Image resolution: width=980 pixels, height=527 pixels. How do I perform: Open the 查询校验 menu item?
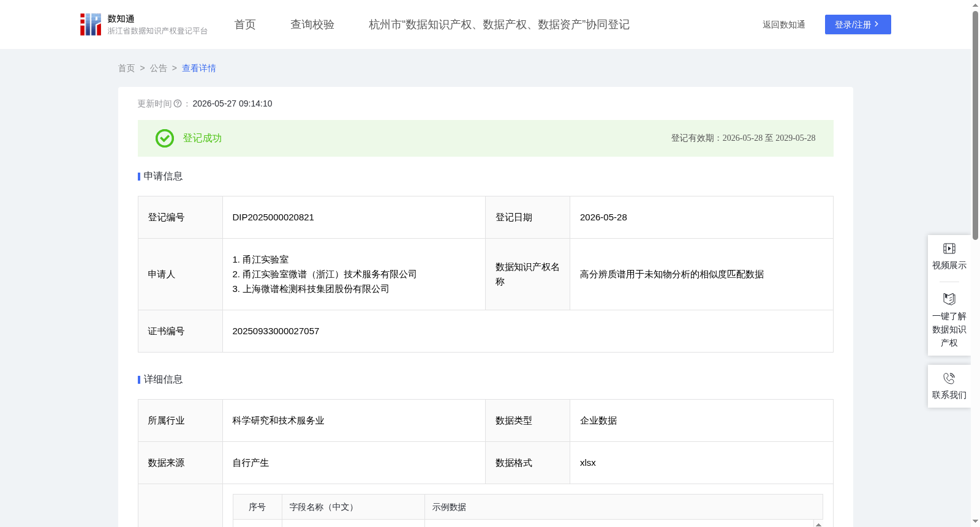(x=312, y=24)
